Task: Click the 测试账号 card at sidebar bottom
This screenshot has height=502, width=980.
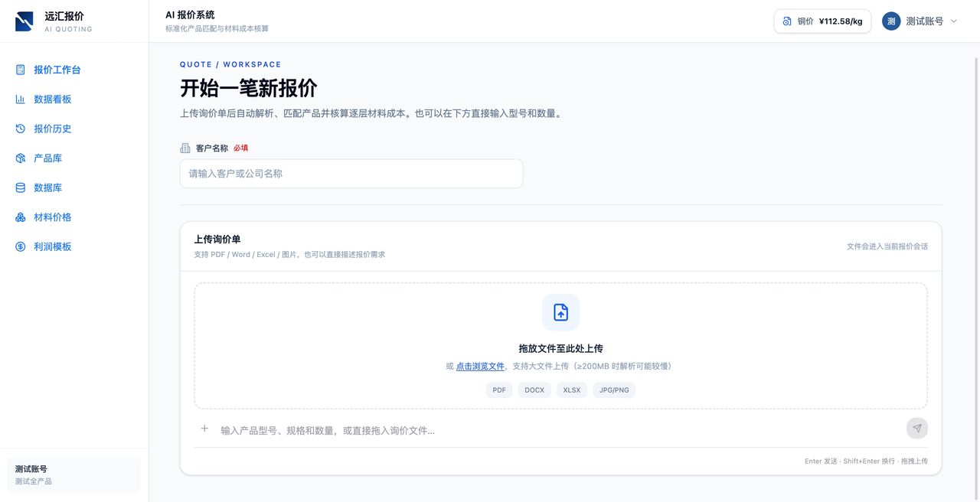Action: coord(73,475)
